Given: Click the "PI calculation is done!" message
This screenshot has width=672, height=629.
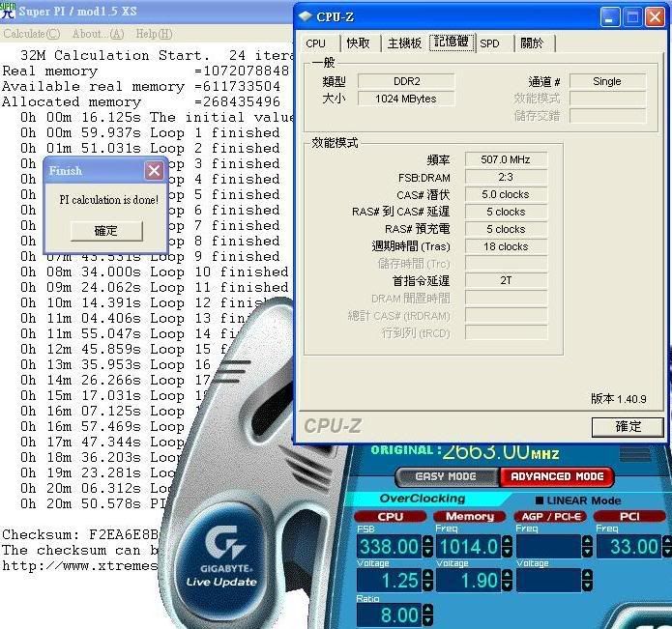Looking at the screenshot, I should [109, 200].
